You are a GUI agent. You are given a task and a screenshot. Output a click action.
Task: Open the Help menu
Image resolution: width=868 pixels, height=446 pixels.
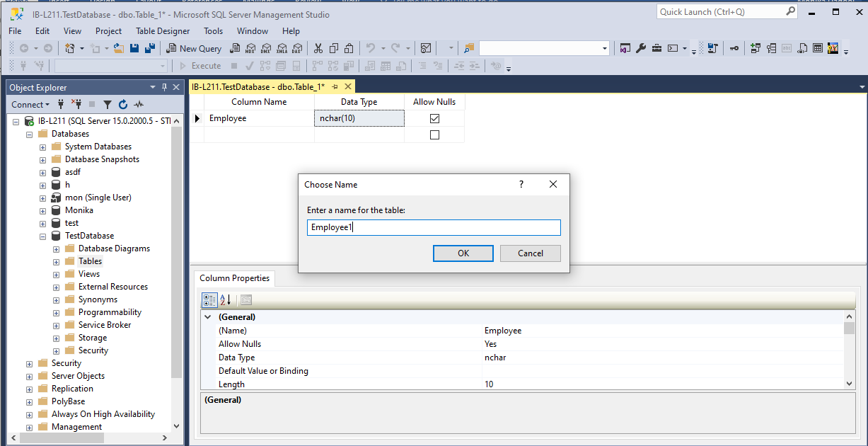[291, 30]
